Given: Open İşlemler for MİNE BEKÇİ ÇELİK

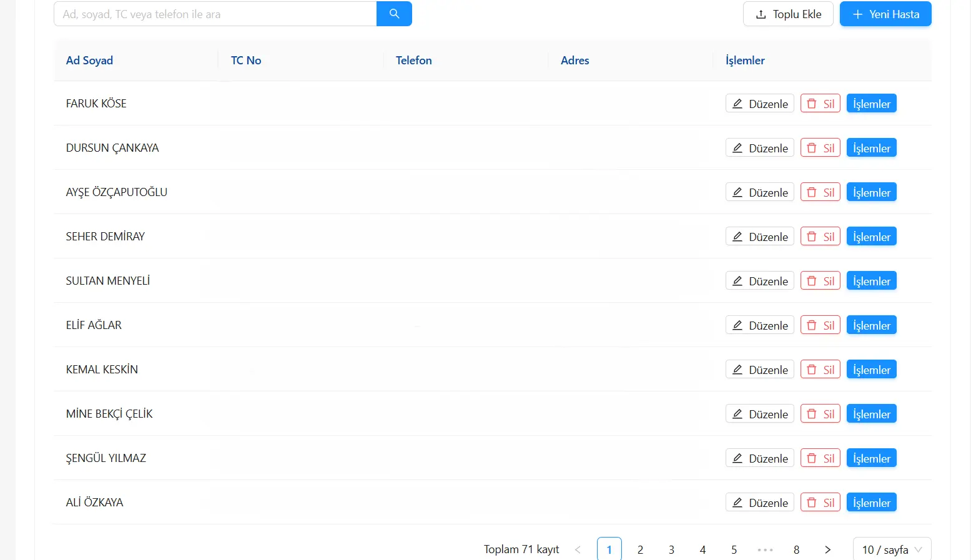Looking at the screenshot, I should [x=872, y=414].
